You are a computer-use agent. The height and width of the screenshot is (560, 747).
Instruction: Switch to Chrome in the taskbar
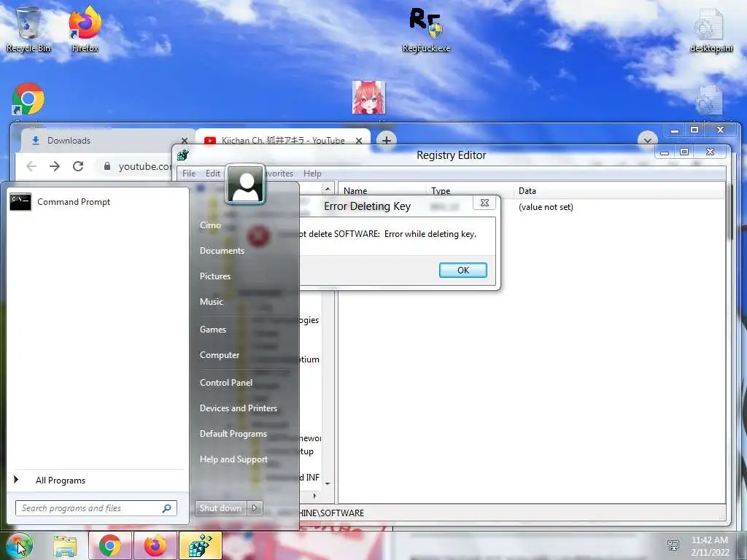(x=110, y=546)
